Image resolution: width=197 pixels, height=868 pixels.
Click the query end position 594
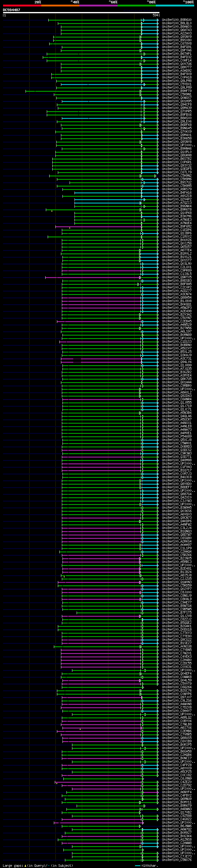155,15
